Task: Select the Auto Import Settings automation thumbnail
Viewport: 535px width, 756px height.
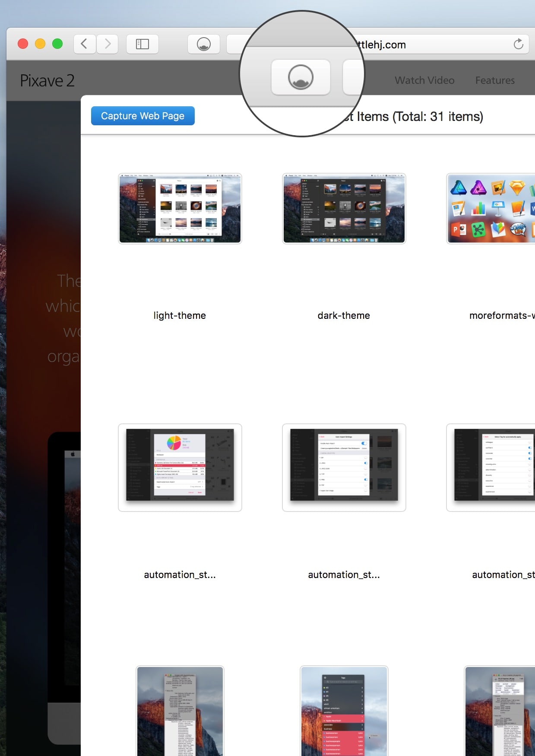Action: tap(344, 467)
